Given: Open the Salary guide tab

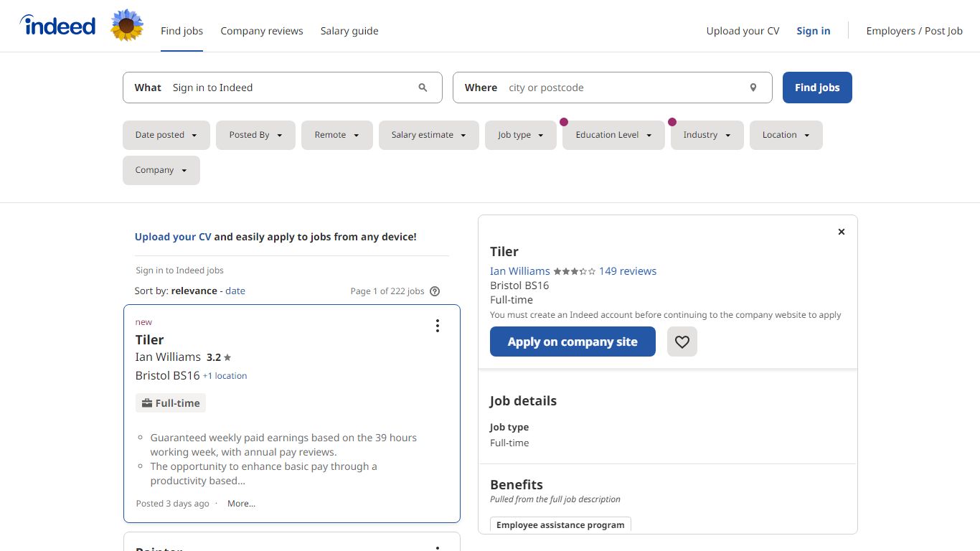Looking at the screenshot, I should point(349,31).
